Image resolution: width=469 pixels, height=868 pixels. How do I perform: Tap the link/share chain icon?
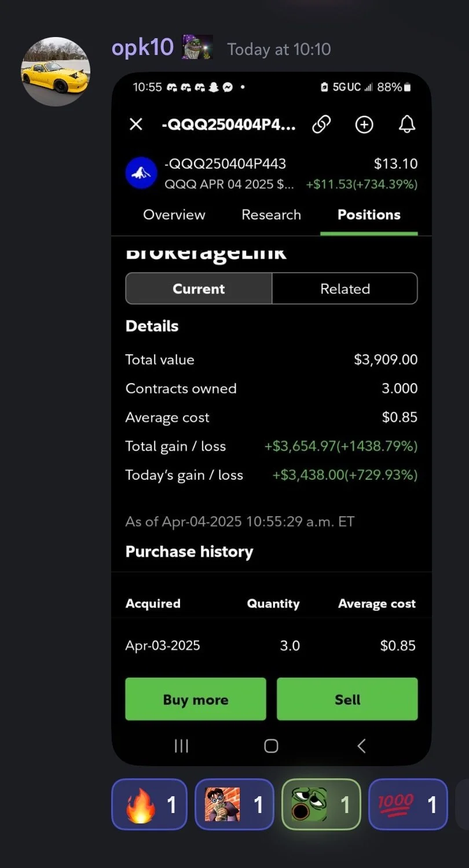[321, 124]
